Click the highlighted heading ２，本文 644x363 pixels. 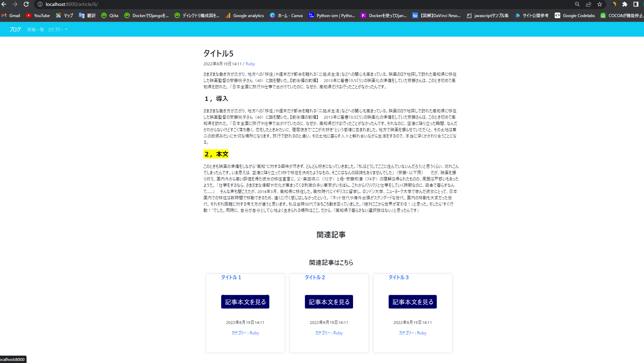216,154
